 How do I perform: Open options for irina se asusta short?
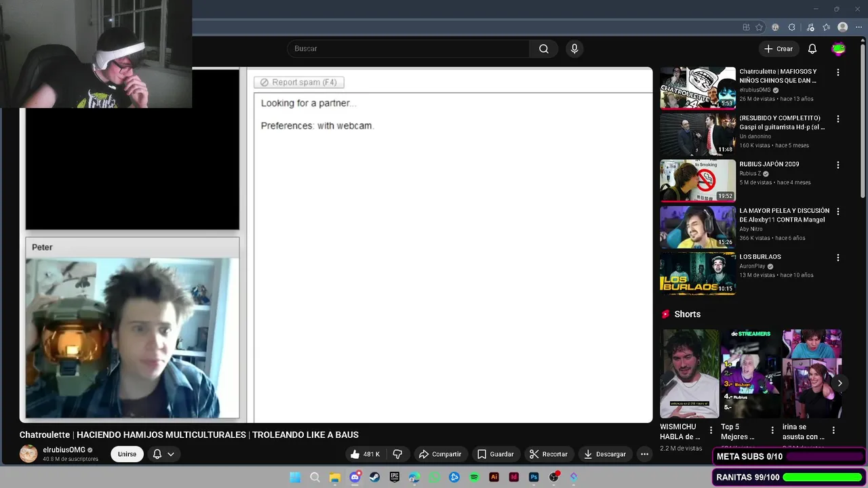point(833,430)
